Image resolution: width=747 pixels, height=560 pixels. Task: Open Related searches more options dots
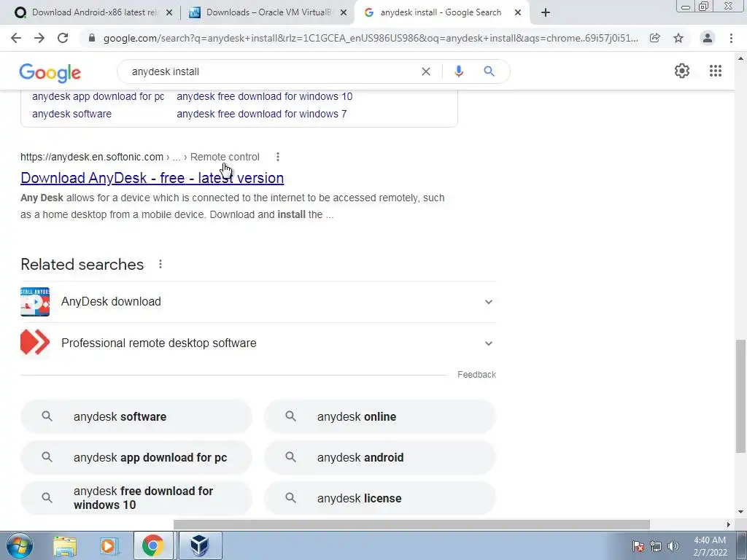point(160,264)
